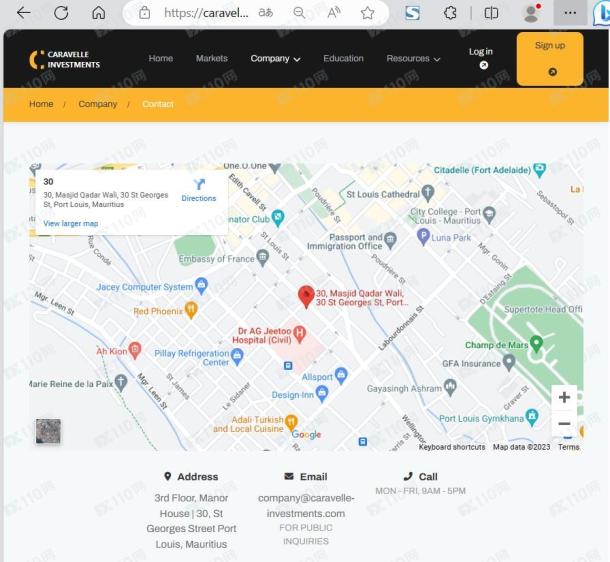610x562 pixels.
Task: Click the red map pin at 30 St Georges St
Action: coord(307,297)
